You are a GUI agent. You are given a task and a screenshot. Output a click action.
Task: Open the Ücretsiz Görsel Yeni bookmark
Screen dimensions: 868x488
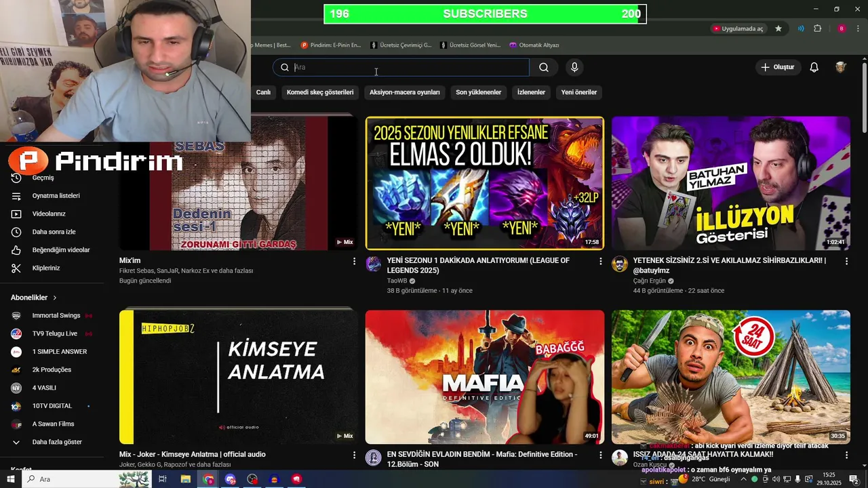(471, 45)
